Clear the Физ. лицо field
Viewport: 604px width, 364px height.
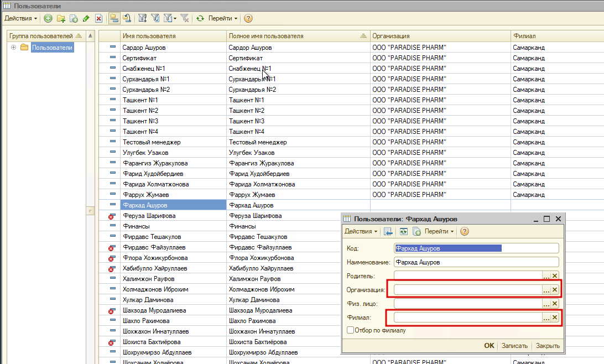click(x=555, y=304)
